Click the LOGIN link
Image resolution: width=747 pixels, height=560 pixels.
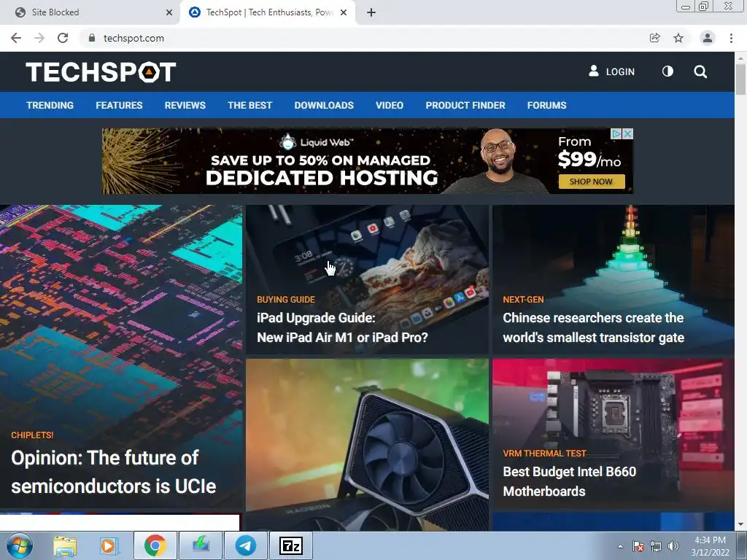coord(612,71)
